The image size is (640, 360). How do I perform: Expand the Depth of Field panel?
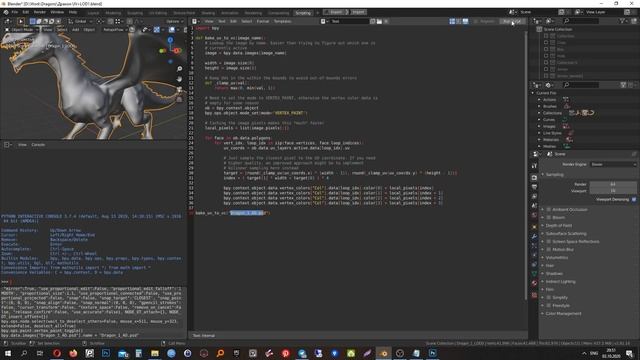coord(559,226)
